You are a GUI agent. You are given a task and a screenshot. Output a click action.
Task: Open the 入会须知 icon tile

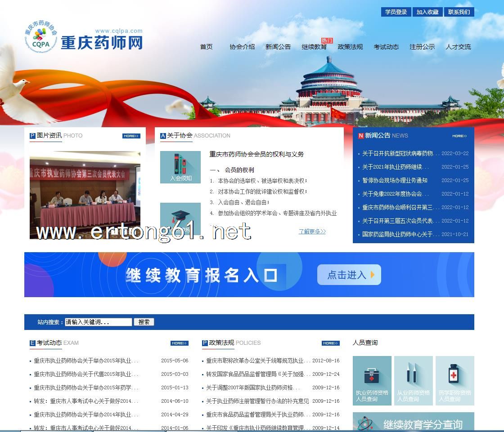tap(180, 167)
